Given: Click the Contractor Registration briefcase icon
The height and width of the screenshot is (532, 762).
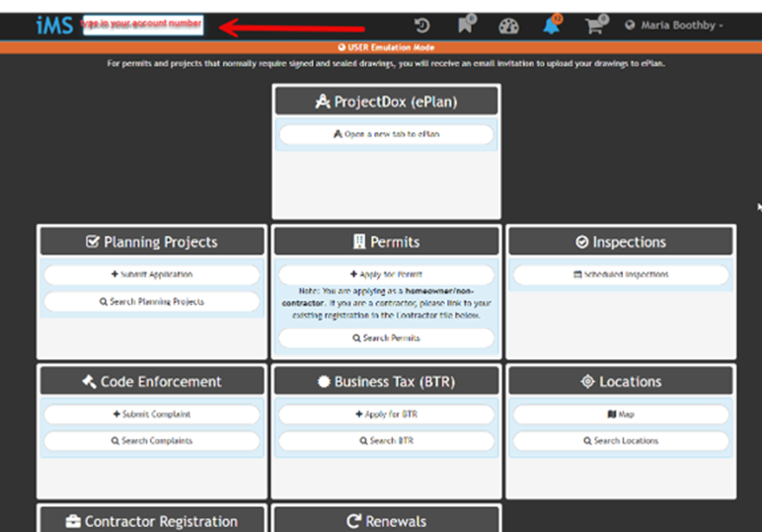Looking at the screenshot, I should 73,521.
